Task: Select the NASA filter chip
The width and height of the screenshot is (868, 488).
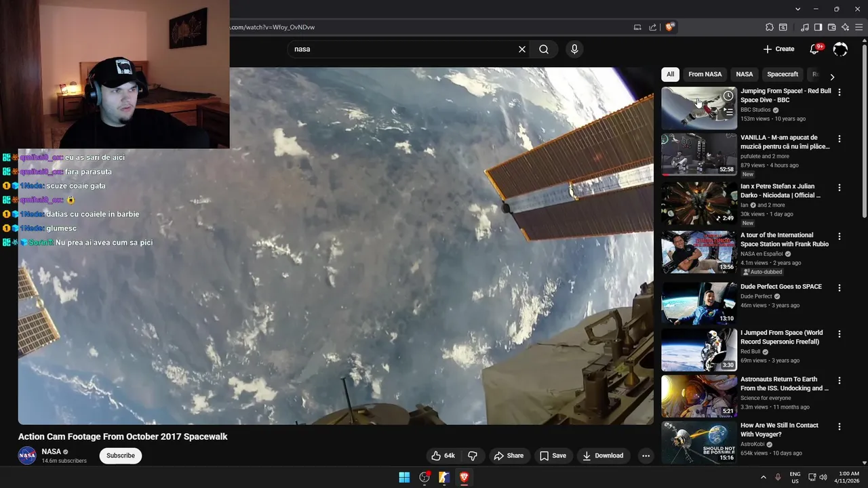Action: (745, 75)
